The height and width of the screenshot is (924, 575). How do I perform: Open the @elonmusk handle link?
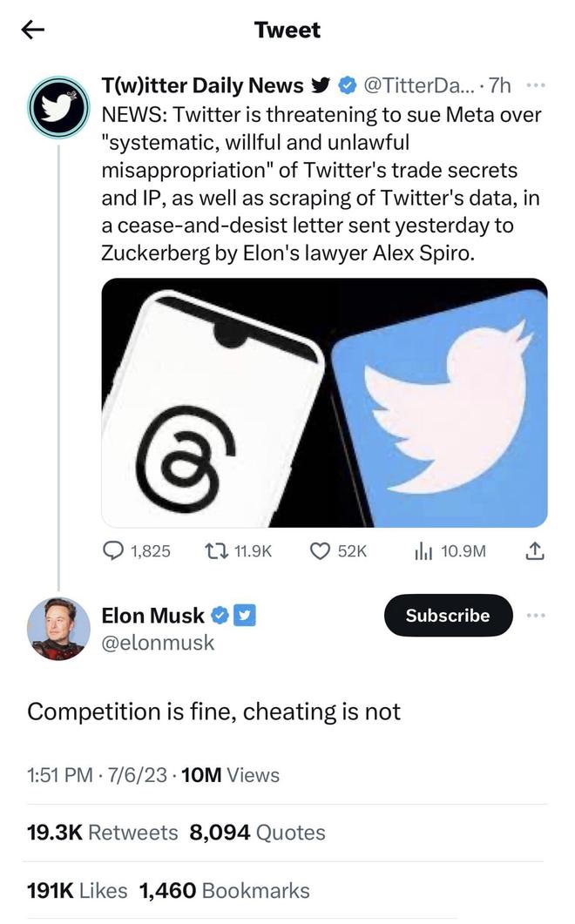tap(158, 644)
